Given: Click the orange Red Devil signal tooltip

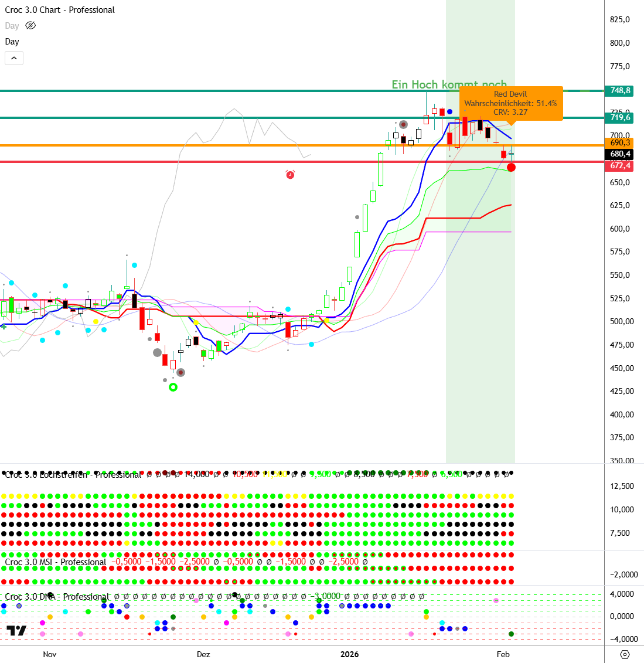Looking at the screenshot, I should [x=510, y=103].
